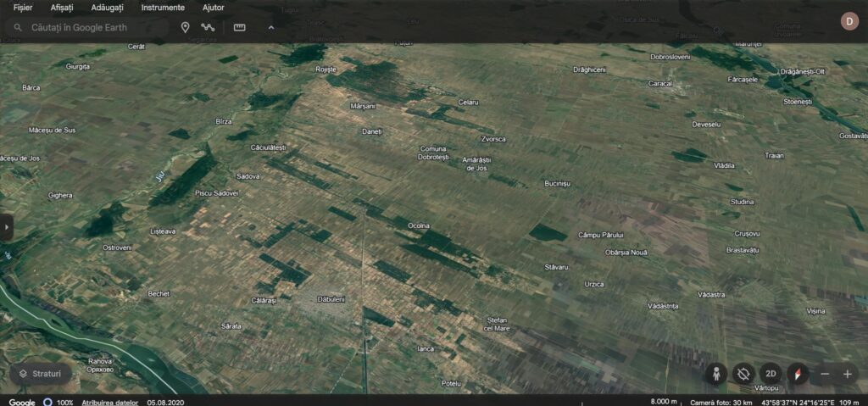868x406 pixels.
Task: Open Street View with the pegman icon
Action: [x=716, y=373]
